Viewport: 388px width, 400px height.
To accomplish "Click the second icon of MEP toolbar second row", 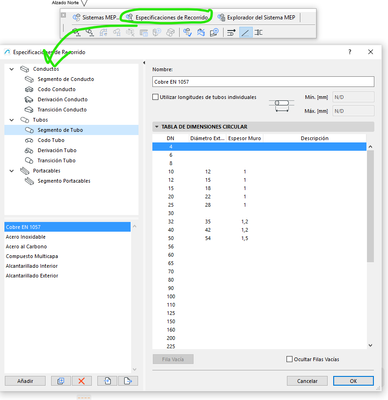I will pyautogui.click(x=90, y=32).
